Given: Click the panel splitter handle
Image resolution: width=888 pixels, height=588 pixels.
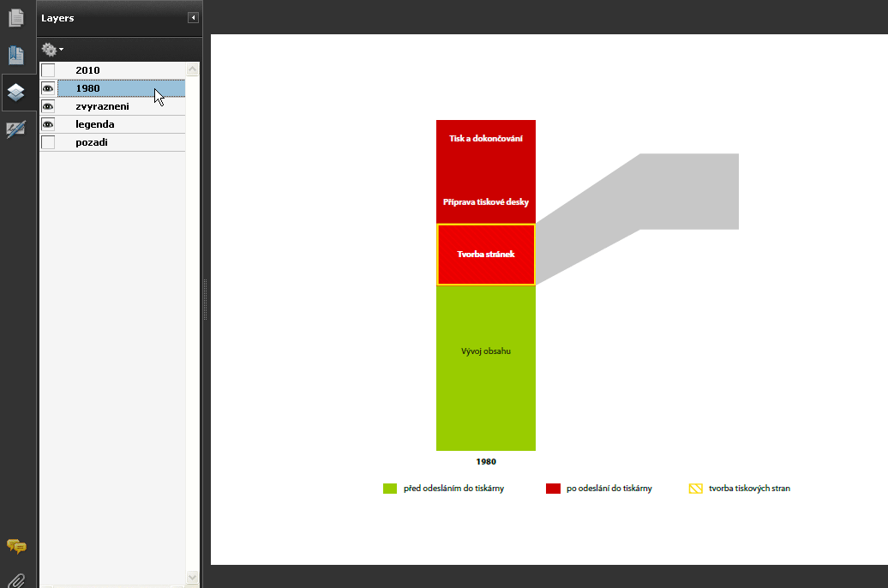Looking at the screenshot, I should [x=205, y=299].
